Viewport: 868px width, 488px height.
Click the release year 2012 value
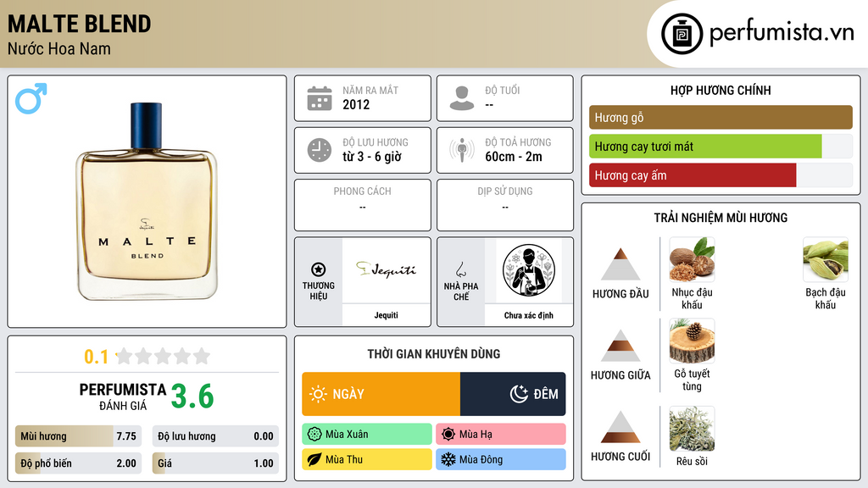pyautogui.click(x=356, y=104)
